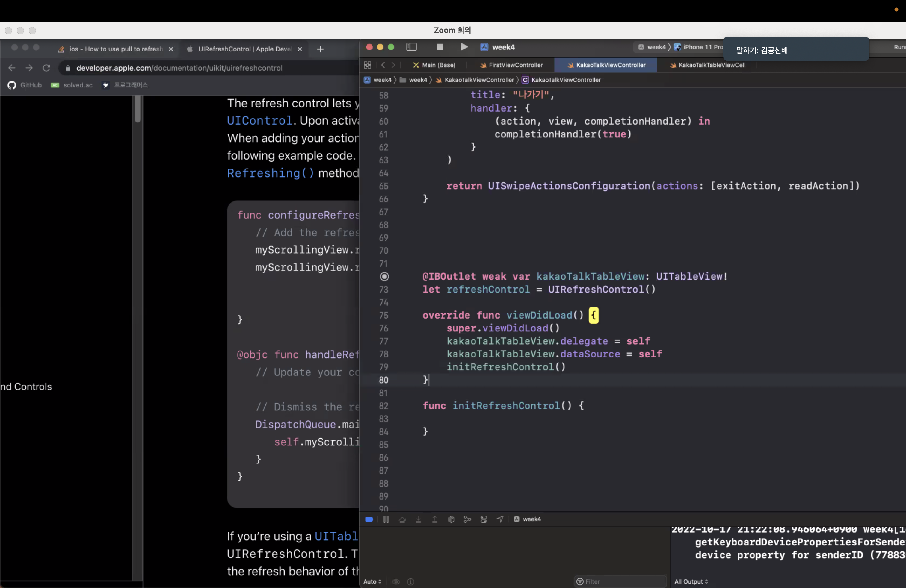
Task: Select the KakaoTalkViewController editor tab
Action: pyautogui.click(x=606, y=65)
